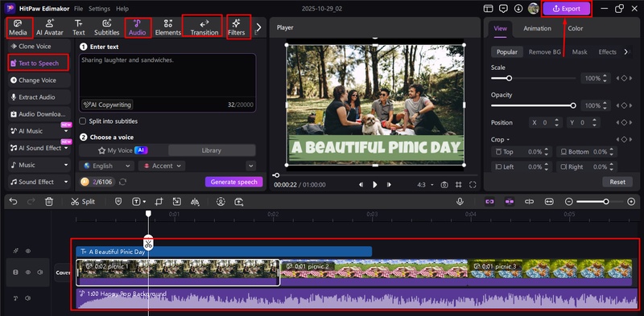Enable the Split into subtitles checkbox

pos(83,121)
